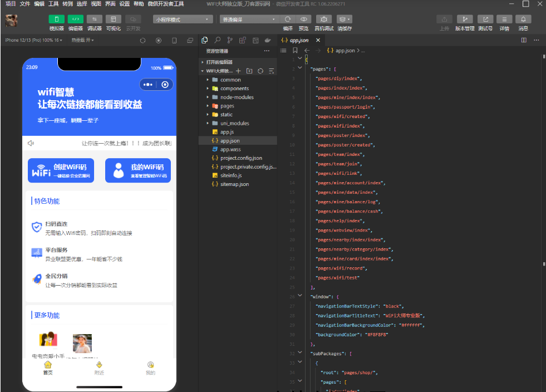Start real device debugging
This screenshot has height=392, width=546.
(324, 19)
